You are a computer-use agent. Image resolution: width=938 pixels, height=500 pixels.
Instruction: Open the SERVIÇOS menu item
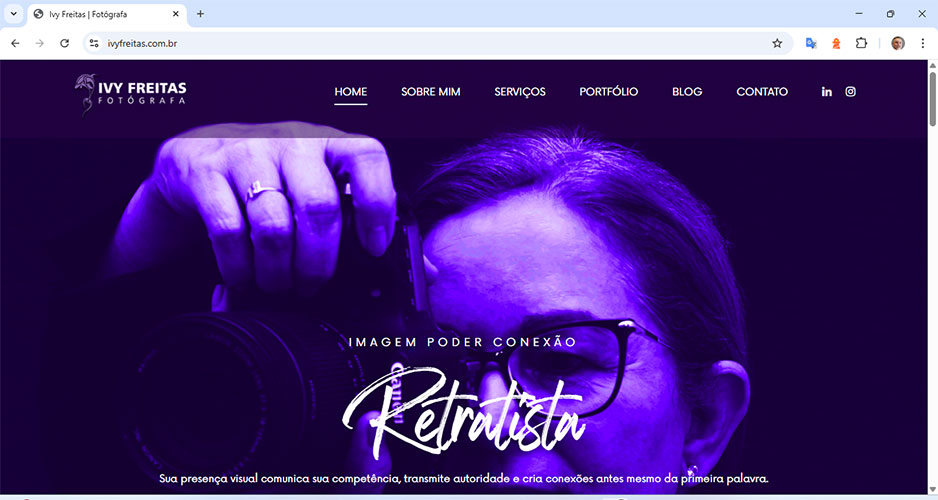pyautogui.click(x=520, y=92)
